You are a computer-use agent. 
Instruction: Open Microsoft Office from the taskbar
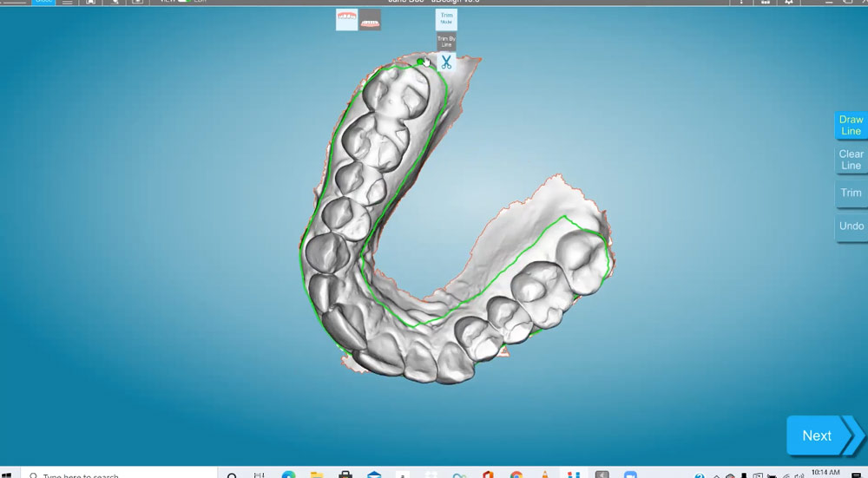click(x=488, y=475)
